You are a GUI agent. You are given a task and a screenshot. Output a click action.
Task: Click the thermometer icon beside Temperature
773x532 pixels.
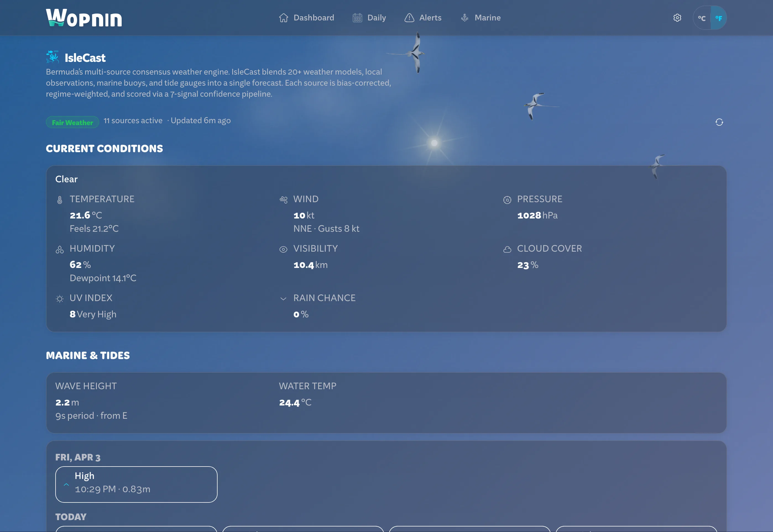(x=60, y=200)
